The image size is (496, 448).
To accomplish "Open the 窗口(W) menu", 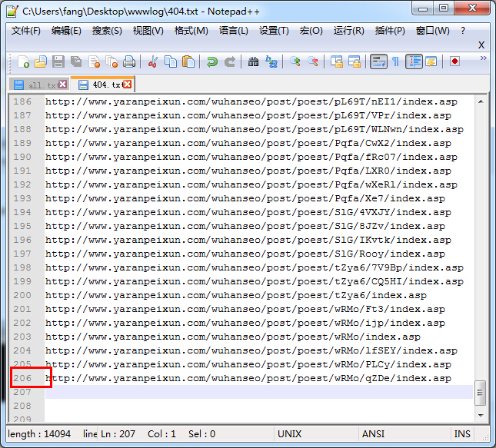I will (432, 31).
